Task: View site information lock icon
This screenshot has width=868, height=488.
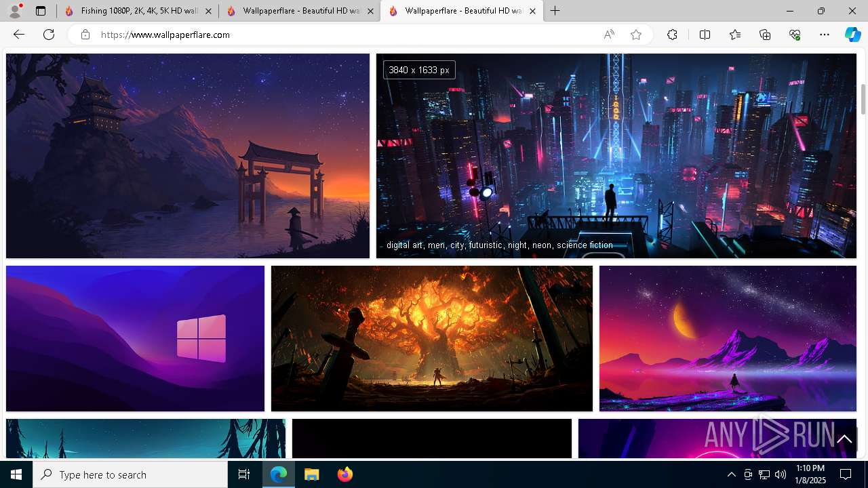Action: tap(85, 35)
